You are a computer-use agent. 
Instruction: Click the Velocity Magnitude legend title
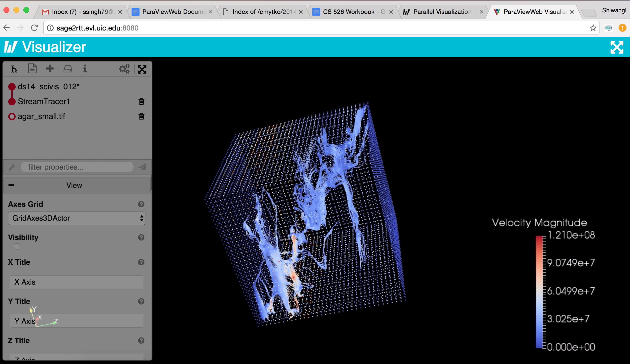click(x=539, y=222)
